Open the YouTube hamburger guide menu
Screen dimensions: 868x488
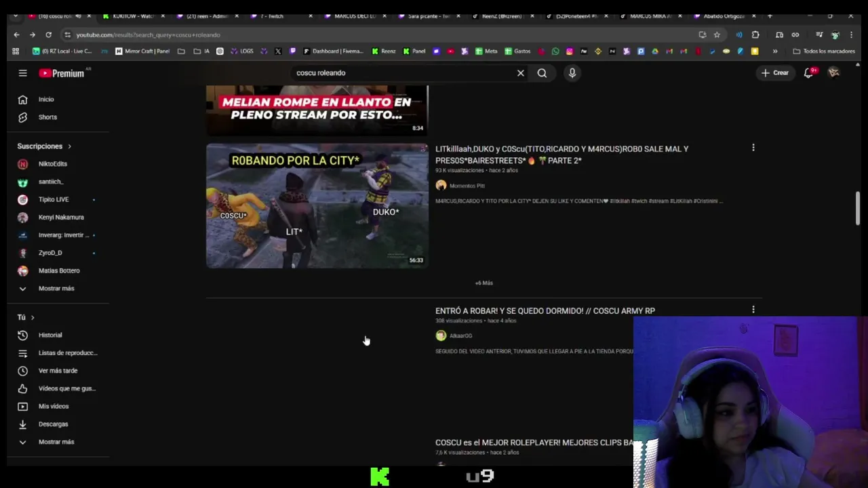(x=22, y=73)
